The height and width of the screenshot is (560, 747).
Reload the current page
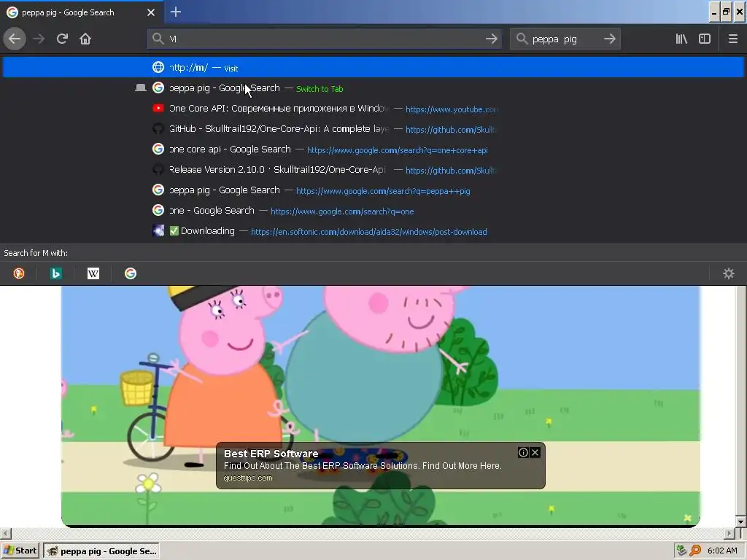click(x=62, y=39)
